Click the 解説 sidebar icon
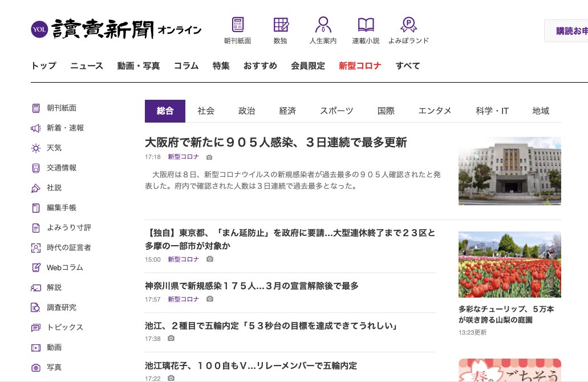This screenshot has width=588, height=382. click(36, 287)
